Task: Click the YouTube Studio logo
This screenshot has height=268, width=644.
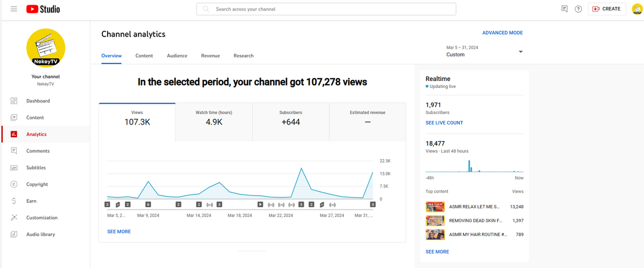Action: tap(43, 9)
